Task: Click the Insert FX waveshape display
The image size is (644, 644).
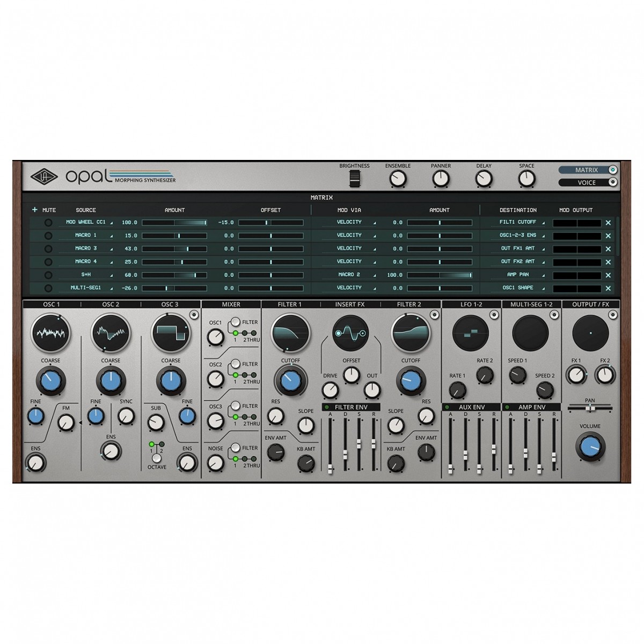Action: click(350, 333)
